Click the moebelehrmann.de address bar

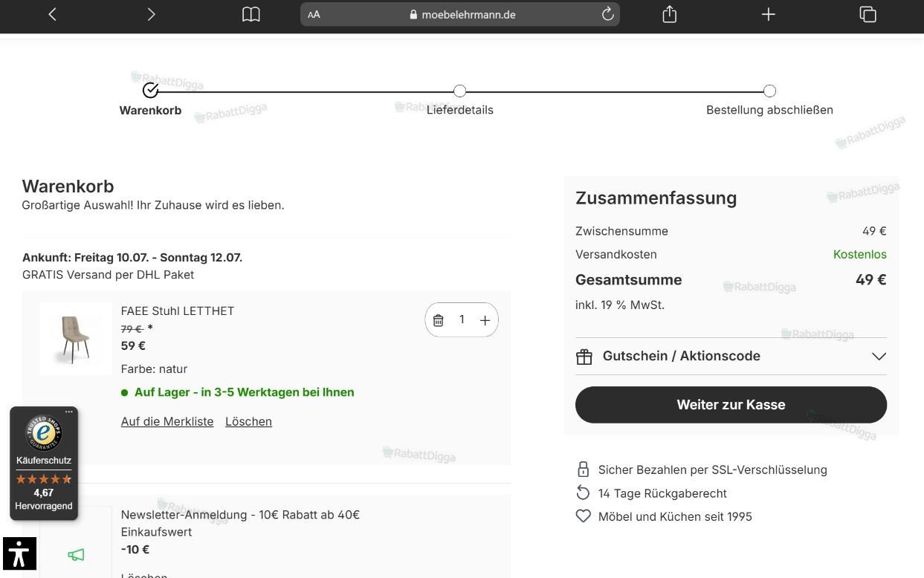(x=460, y=14)
